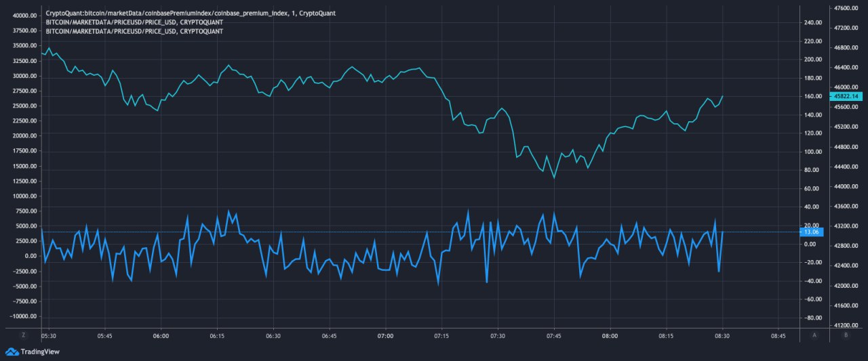Image resolution: width=868 pixels, height=361 pixels.
Task: Click the 47600.00 label on right price scale
Action: click(846, 8)
